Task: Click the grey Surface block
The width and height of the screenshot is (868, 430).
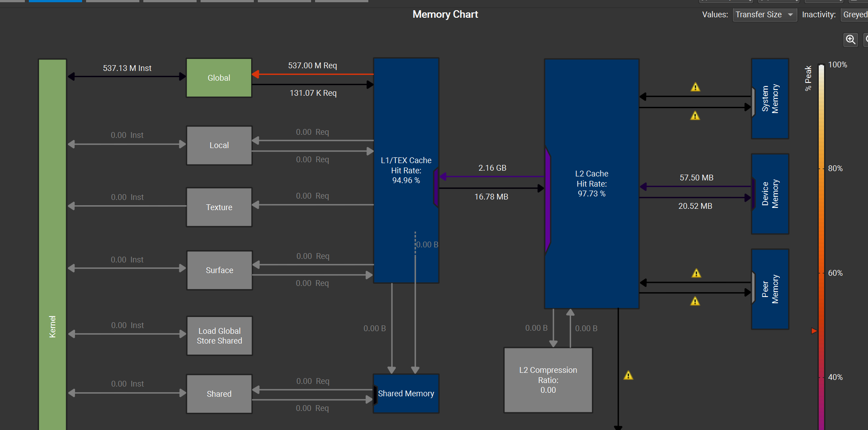Action: click(220, 270)
